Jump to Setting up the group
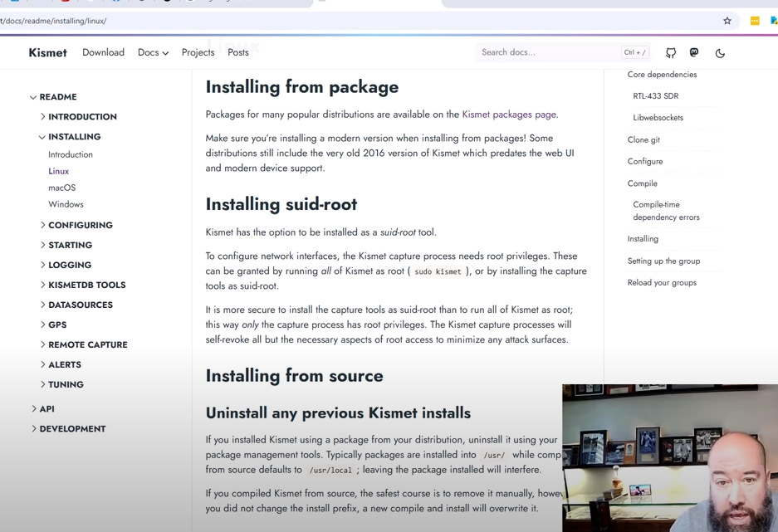This screenshot has height=532, width=778. 664,261
